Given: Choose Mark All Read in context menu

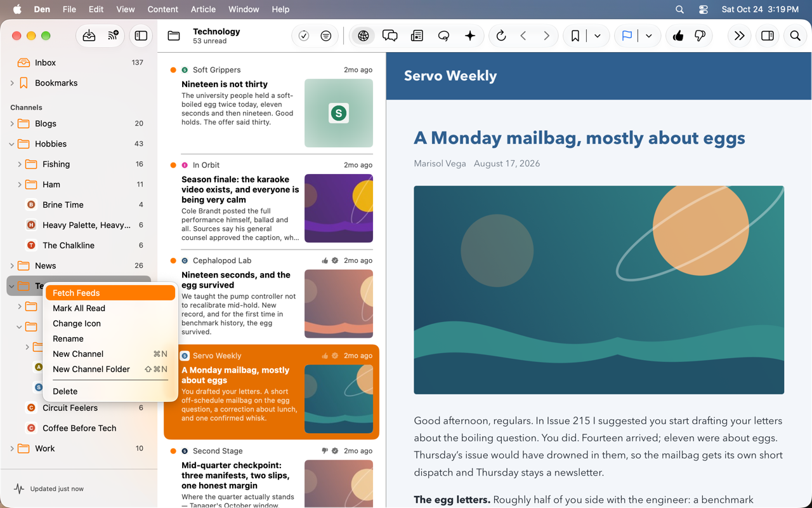Looking at the screenshot, I should pos(110,308).
